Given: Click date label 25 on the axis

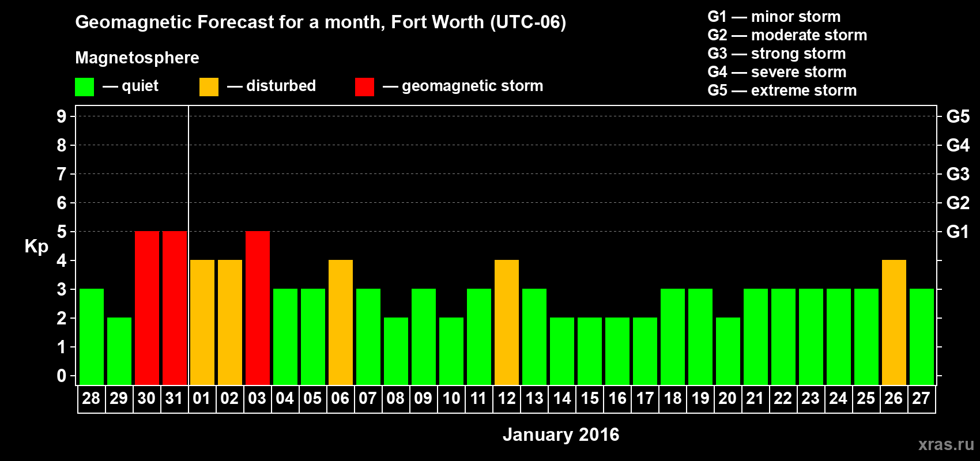Looking at the screenshot, I should tap(866, 399).
